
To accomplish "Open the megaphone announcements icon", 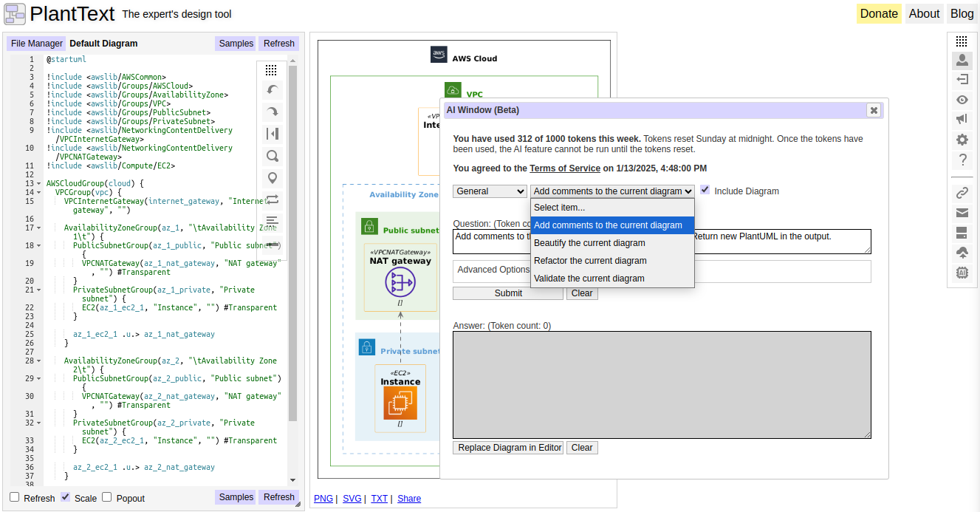I will [962, 119].
